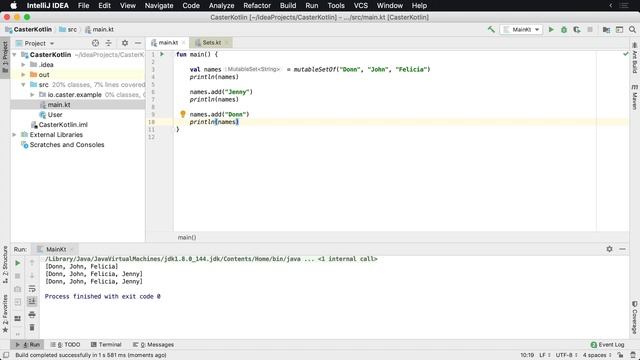This screenshot has height=360, width=640.
Task: Select CasterKotlin.iml file
Action: click(x=63, y=124)
